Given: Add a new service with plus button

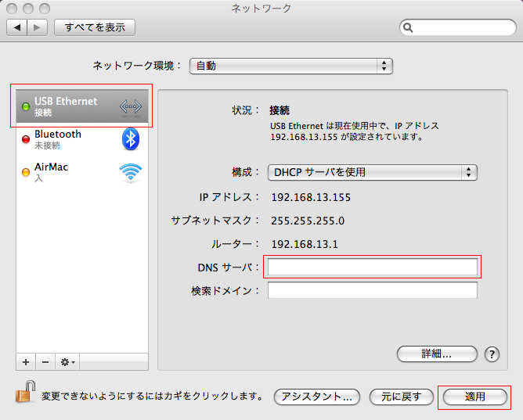Looking at the screenshot, I should pos(26,361).
